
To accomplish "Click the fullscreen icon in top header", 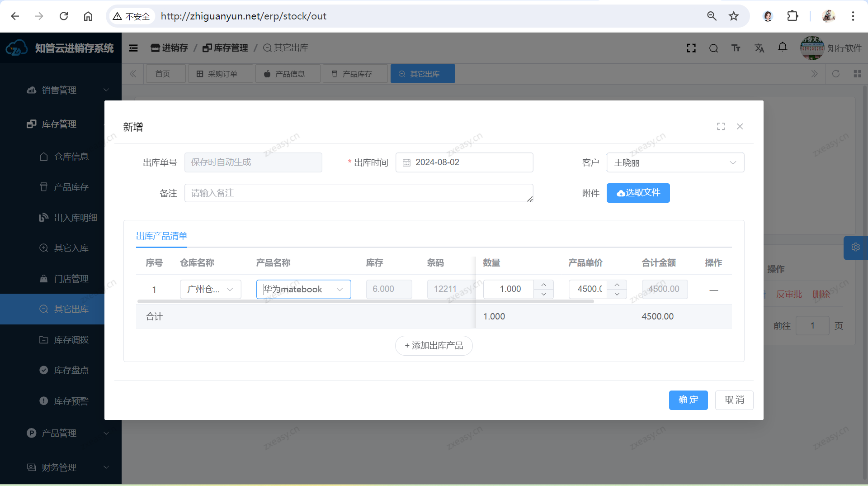I will click(691, 48).
